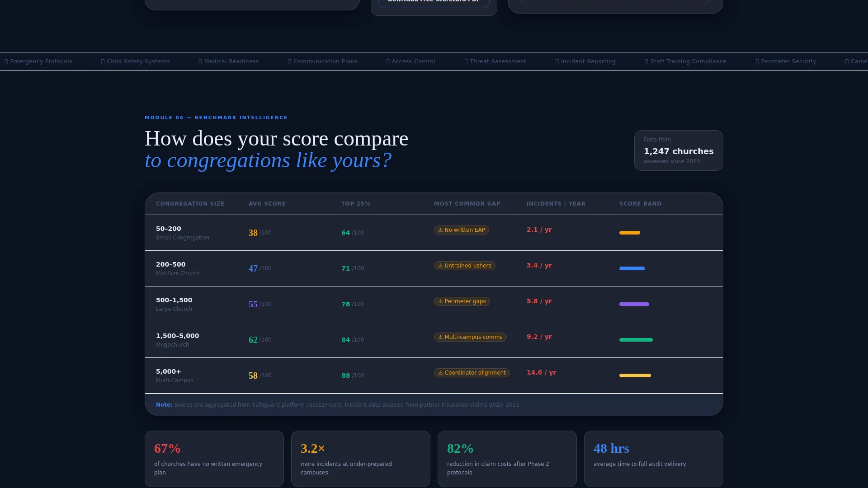Click the top 25% score 78
The width and height of the screenshot is (868, 488).
tap(346, 304)
